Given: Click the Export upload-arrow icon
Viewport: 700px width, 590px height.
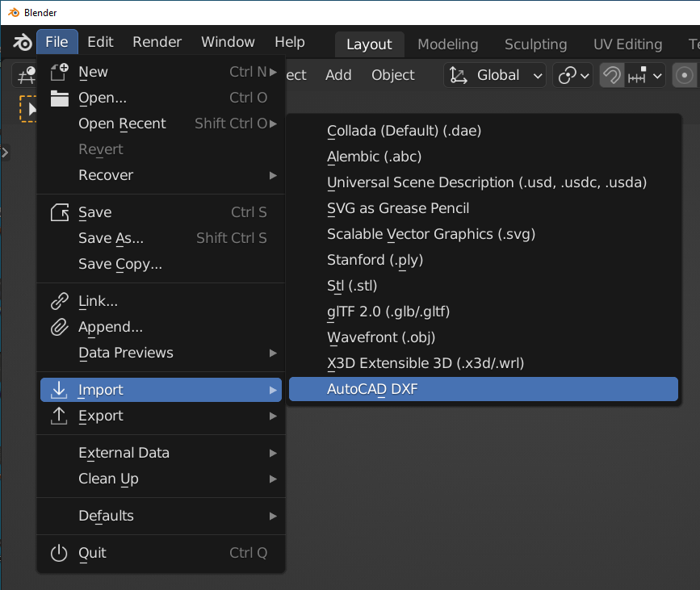Looking at the screenshot, I should [x=59, y=416].
